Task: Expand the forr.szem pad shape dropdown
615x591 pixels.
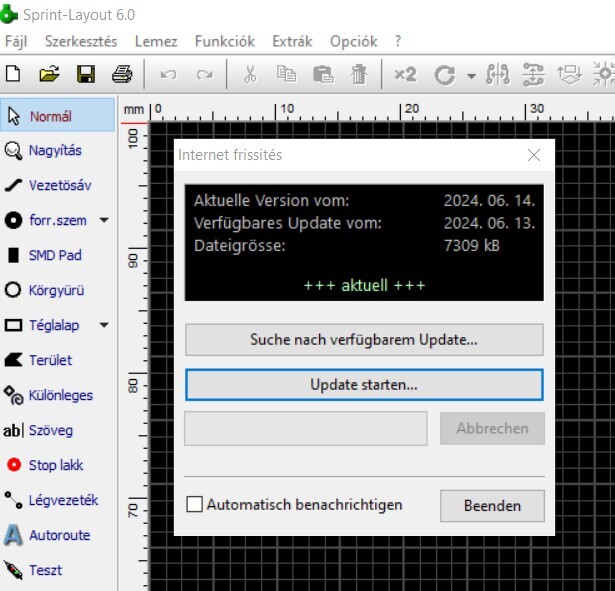Action: click(104, 220)
